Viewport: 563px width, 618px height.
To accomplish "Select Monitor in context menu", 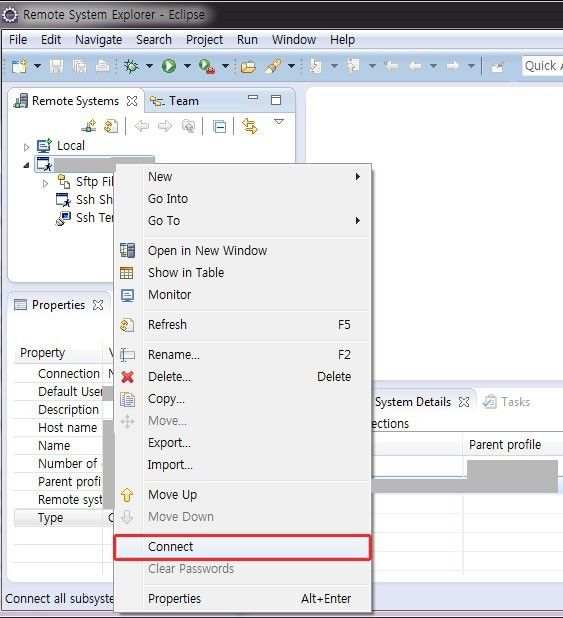I will click(x=242, y=295).
